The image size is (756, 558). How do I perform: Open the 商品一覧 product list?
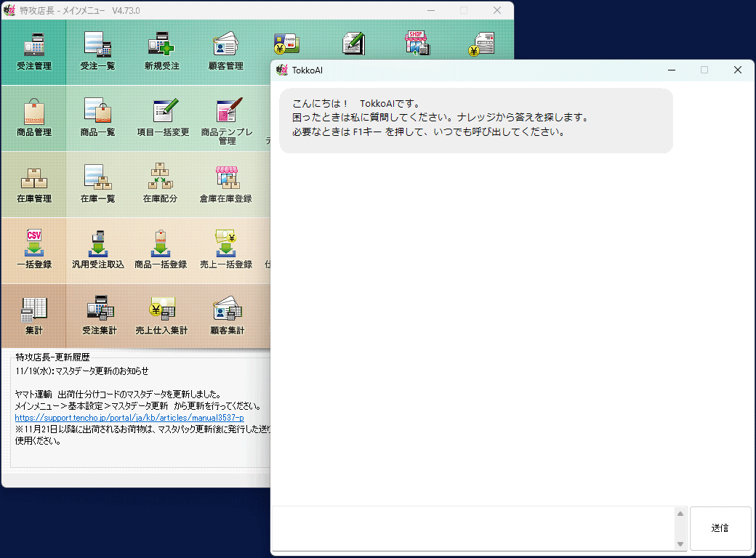click(x=97, y=117)
